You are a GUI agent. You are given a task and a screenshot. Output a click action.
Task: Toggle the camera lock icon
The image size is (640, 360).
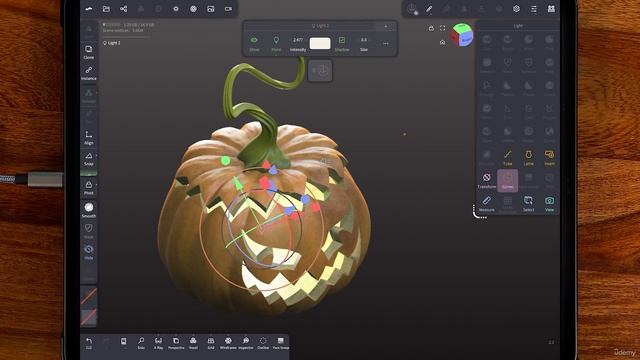pyautogui.click(x=431, y=28)
